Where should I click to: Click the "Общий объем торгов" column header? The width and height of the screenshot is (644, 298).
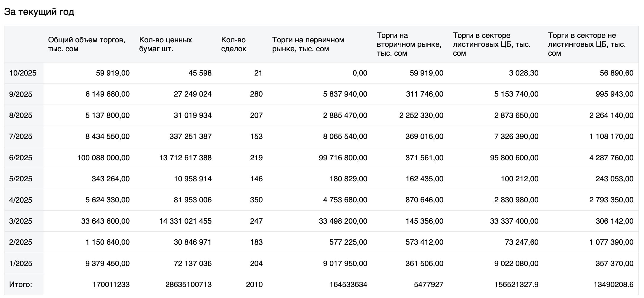(x=86, y=44)
